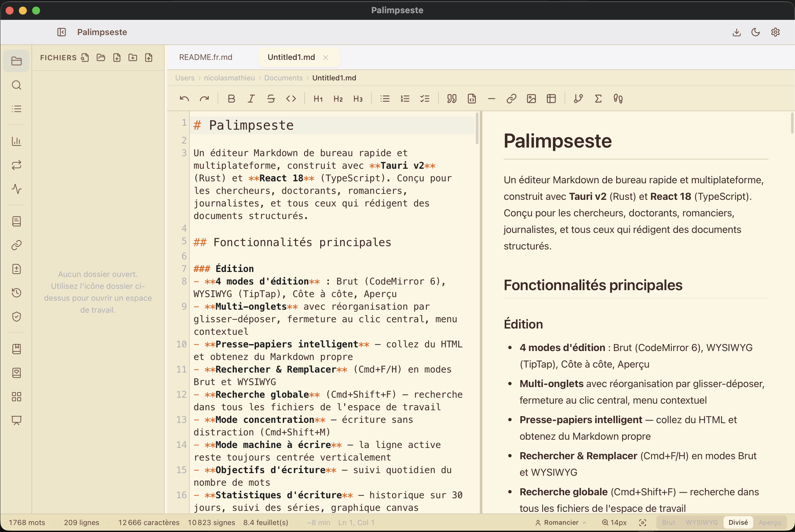Switch to the README.fr.md tab

tap(206, 57)
